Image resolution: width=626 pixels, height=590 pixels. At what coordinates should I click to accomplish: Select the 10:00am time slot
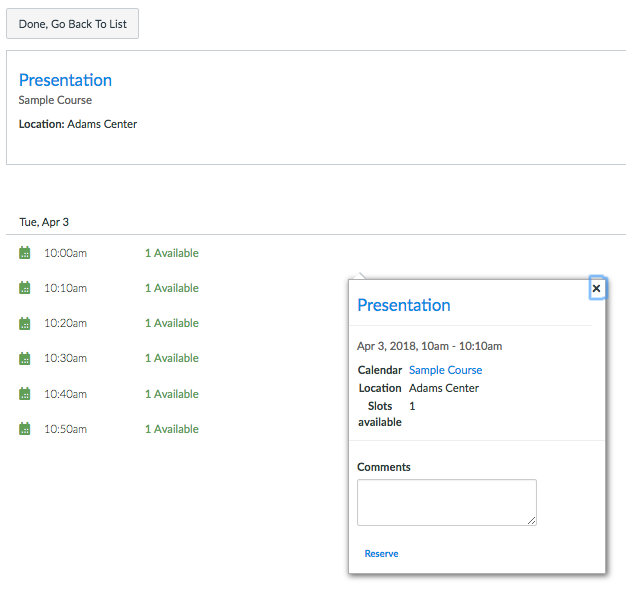[x=65, y=253]
